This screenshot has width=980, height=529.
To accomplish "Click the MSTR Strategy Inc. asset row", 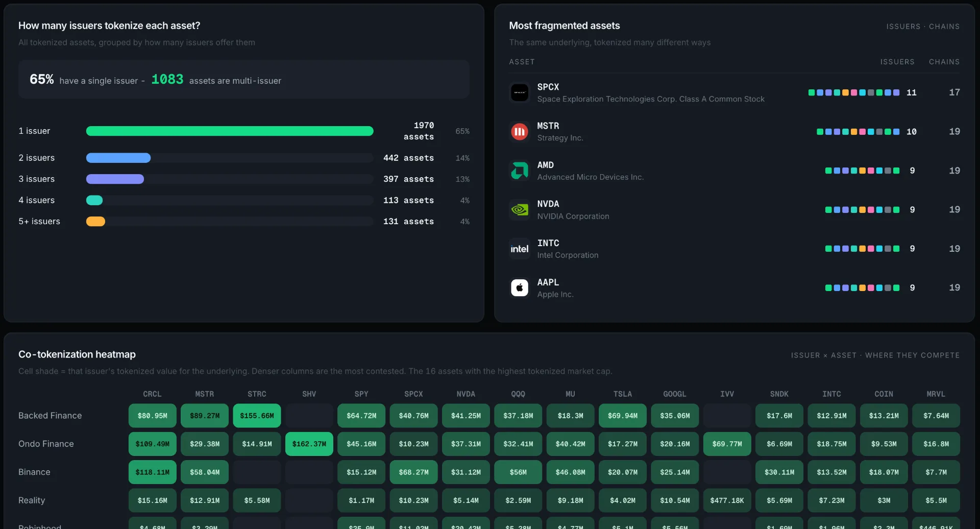I will point(734,132).
